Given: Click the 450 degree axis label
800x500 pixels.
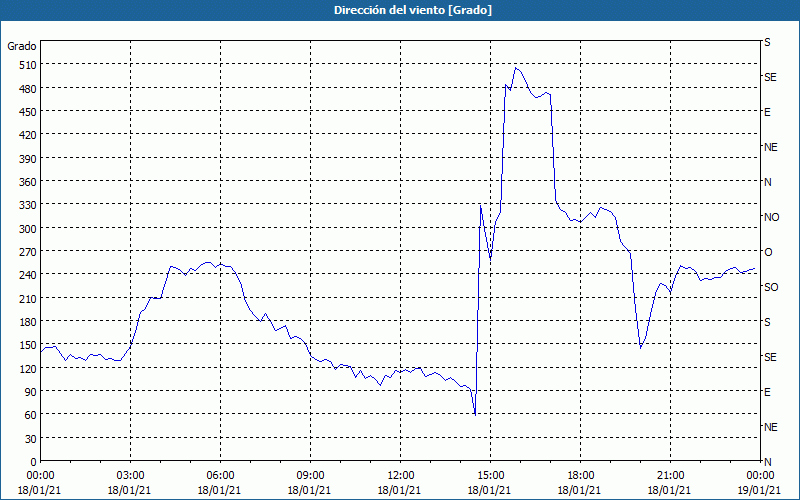Looking at the screenshot, I should [27, 112].
